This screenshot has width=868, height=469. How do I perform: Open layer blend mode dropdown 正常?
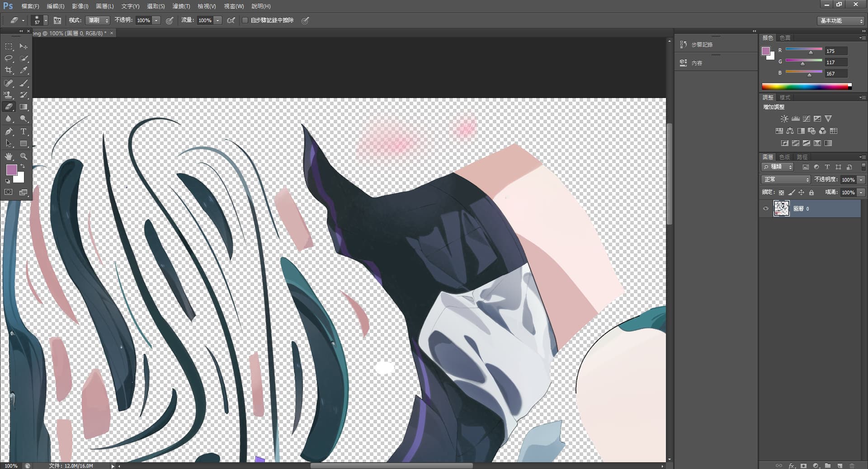pos(786,180)
